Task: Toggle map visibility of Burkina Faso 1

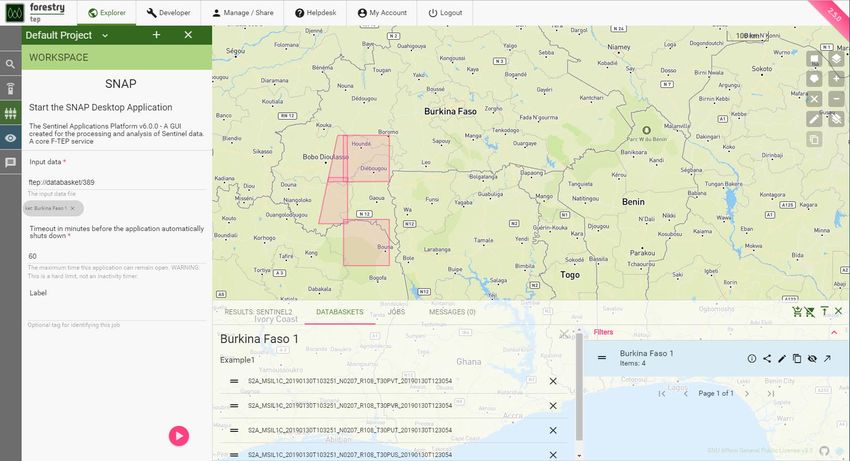Action: (x=812, y=358)
